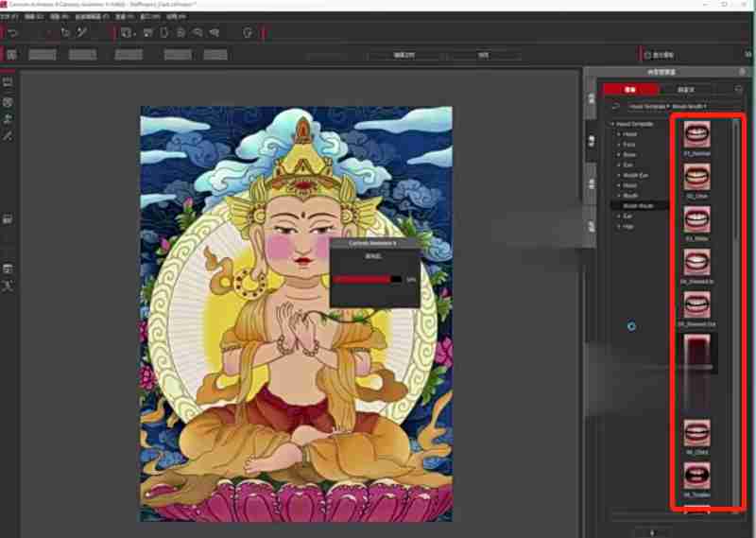Close the content manager panel with its corner icon
Viewport: 756px width, 538px height.
coord(743,72)
